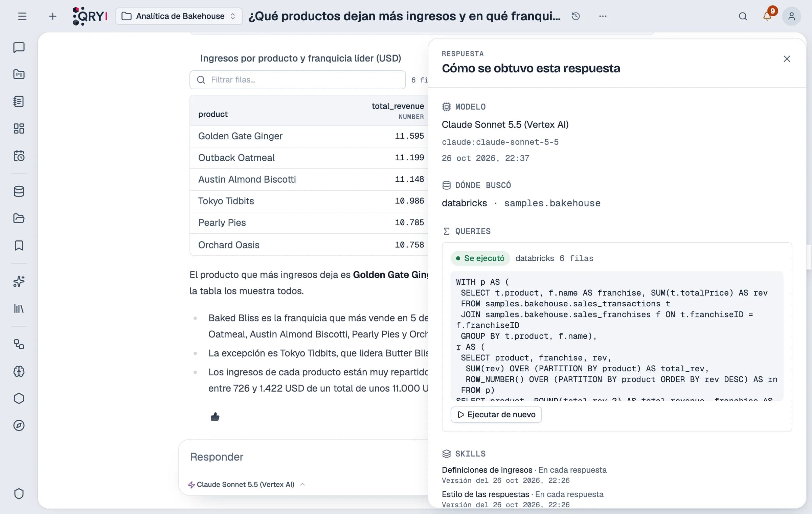Open the hamburger menu icon
The height and width of the screenshot is (514, 812).
tap(22, 16)
